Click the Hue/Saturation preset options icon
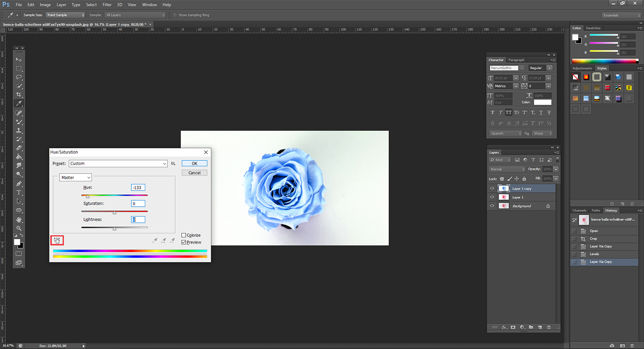The image size is (644, 349). [x=174, y=163]
